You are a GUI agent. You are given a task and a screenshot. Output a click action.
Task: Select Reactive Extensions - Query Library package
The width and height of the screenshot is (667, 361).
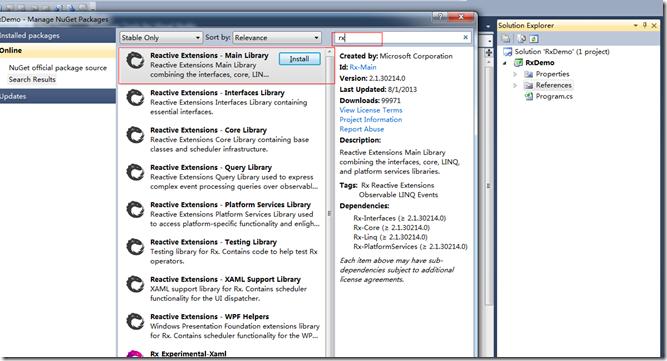point(222,177)
